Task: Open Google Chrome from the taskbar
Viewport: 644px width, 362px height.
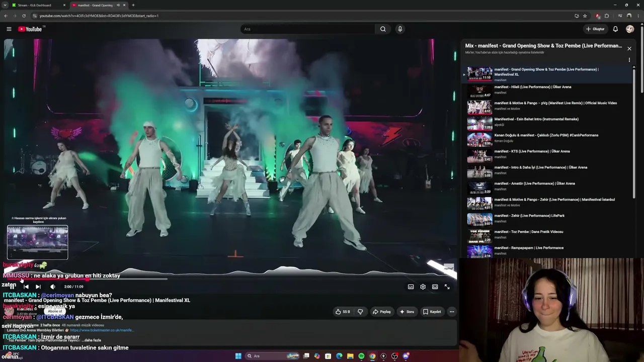Action: [x=372, y=356]
